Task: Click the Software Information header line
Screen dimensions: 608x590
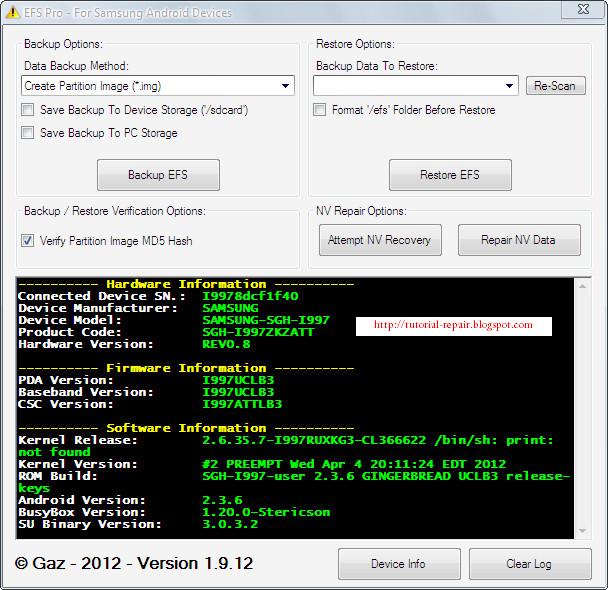Action: (x=186, y=428)
